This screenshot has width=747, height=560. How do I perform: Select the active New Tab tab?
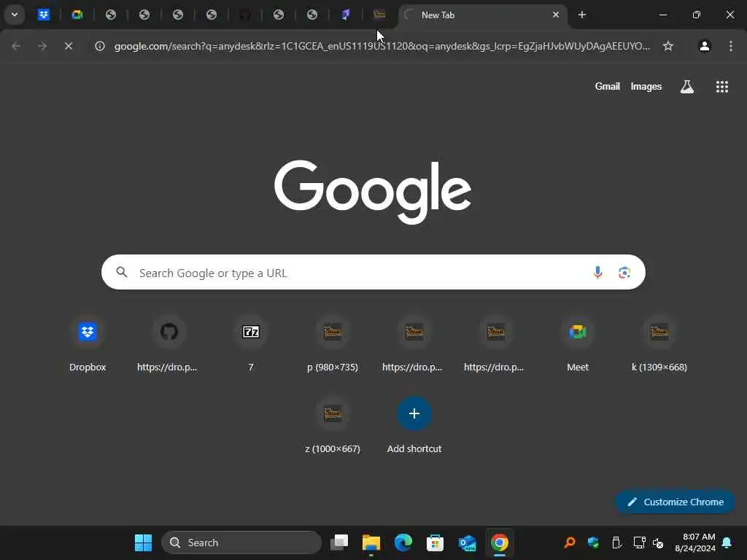pos(481,15)
